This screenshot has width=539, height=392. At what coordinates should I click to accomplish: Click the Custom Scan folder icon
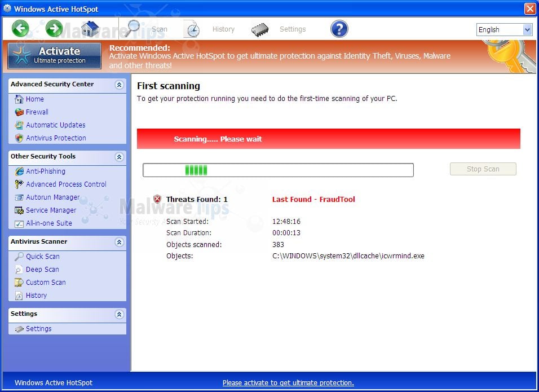point(19,283)
